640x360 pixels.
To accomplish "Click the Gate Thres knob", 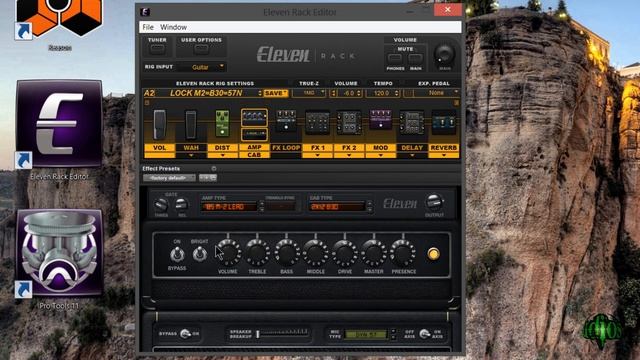I will pos(161,204).
